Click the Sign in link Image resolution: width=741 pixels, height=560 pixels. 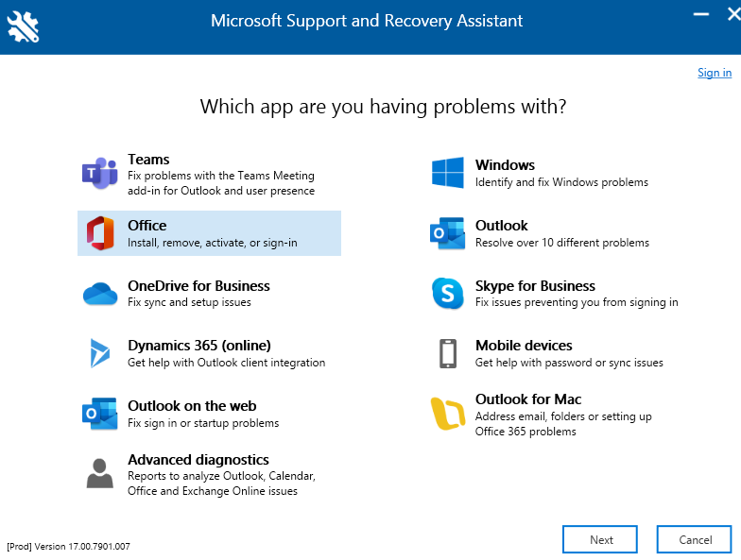pyautogui.click(x=715, y=73)
